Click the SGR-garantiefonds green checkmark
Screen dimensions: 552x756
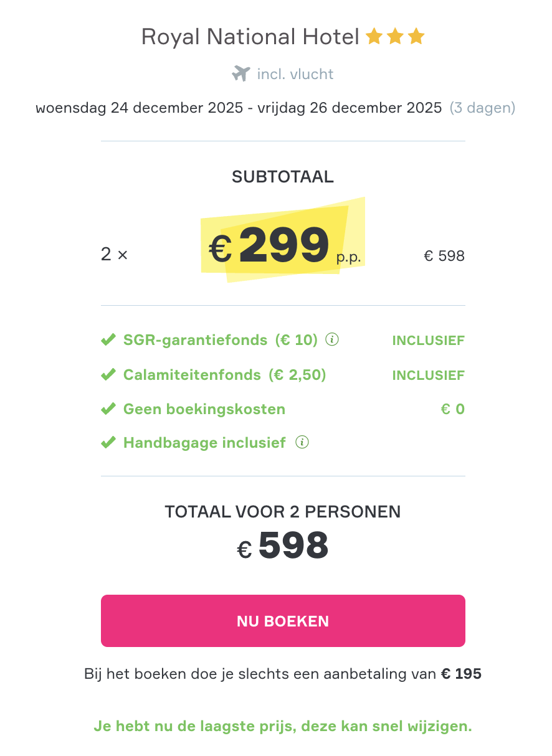[x=108, y=341]
